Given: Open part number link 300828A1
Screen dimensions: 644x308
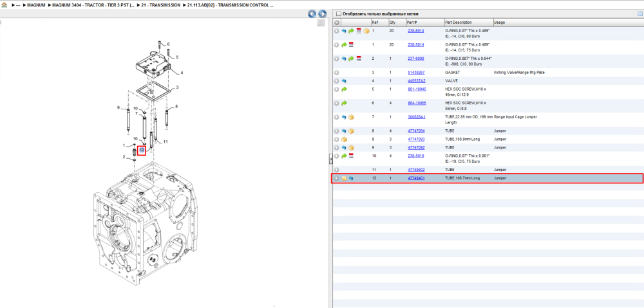Looking at the screenshot, I should coord(417,117).
